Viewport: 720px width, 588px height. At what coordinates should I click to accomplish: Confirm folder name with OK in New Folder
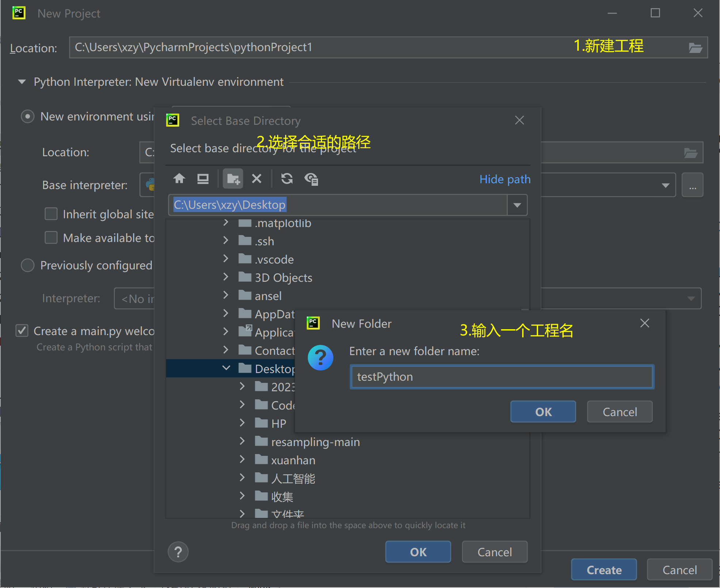pos(543,412)
